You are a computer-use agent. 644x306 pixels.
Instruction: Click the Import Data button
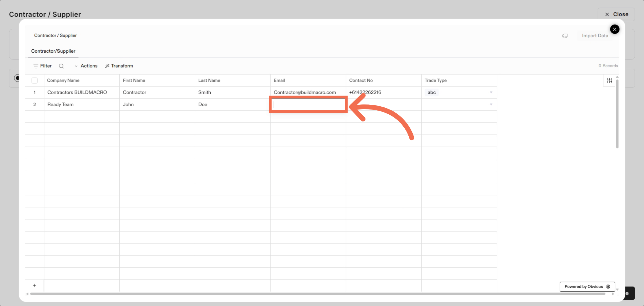(595, 36)
